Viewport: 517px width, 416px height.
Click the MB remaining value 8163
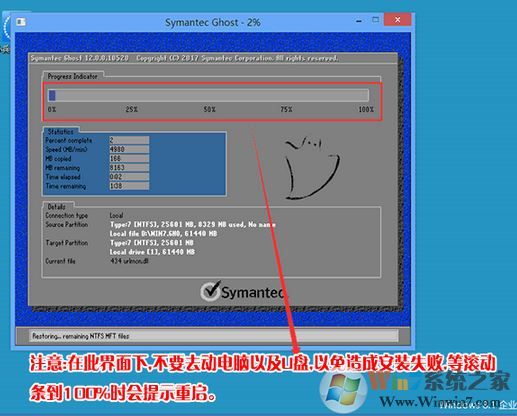(x=129, y=167)
